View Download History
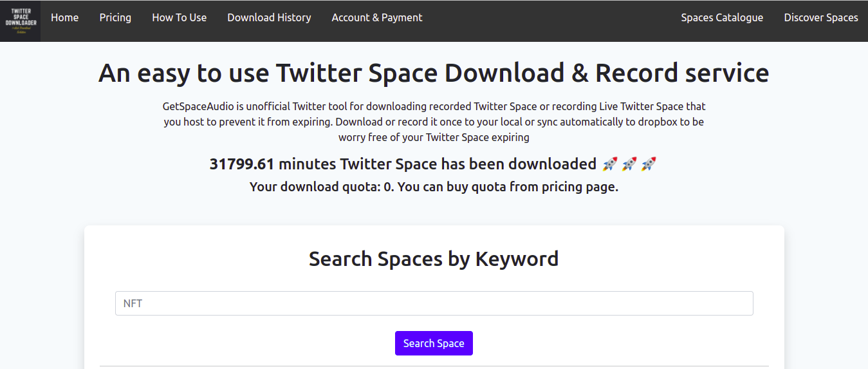Viewport: 868px width, 369px height. click(269, 18)
